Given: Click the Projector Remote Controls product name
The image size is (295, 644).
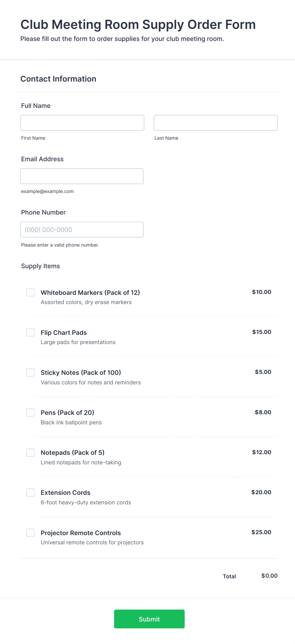Looking at the screenshot, I should coord(81,533).
